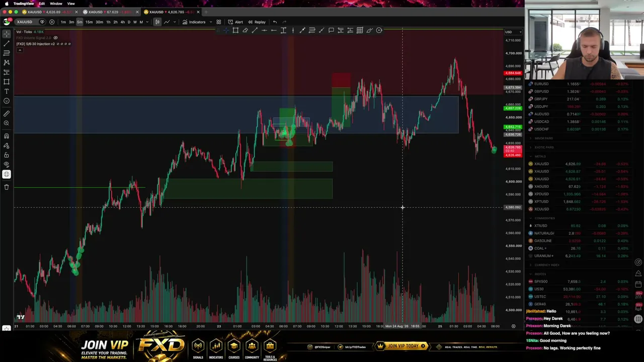Expand the chart style dropdown arrow

tap(176, 22)
